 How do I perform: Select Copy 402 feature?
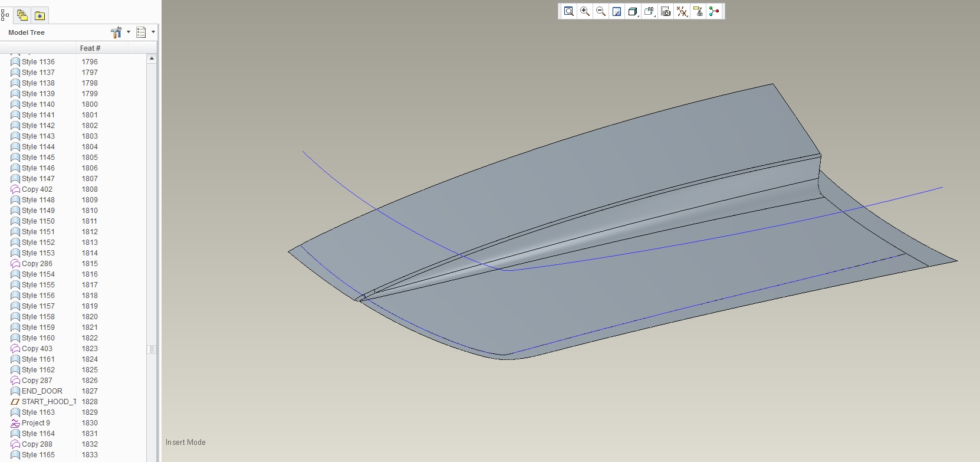(37, 189)
